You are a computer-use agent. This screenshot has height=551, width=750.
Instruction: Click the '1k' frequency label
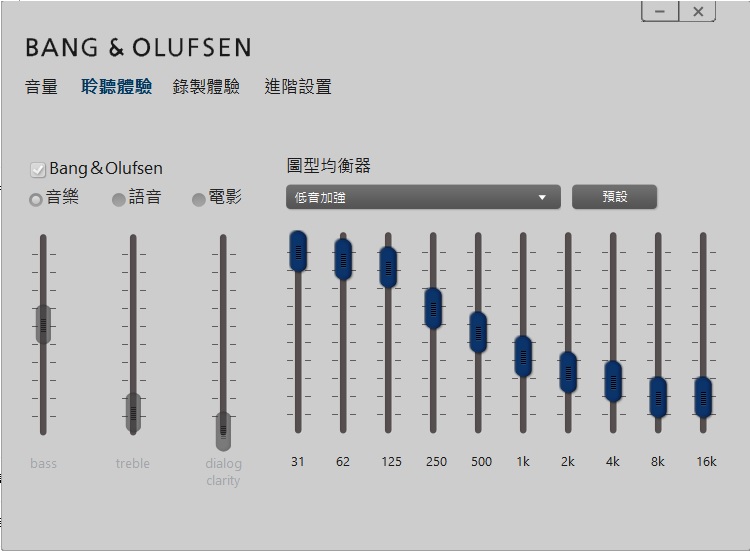[523, 462]
